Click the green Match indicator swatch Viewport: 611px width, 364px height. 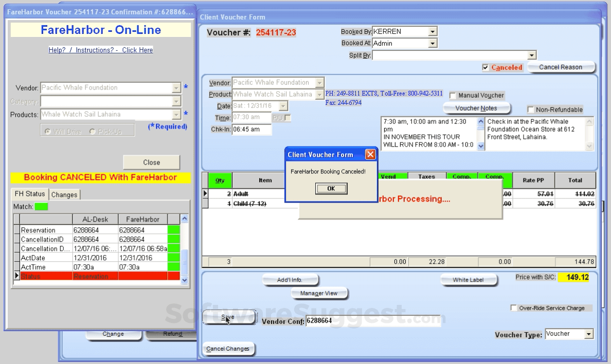[41, 207]
